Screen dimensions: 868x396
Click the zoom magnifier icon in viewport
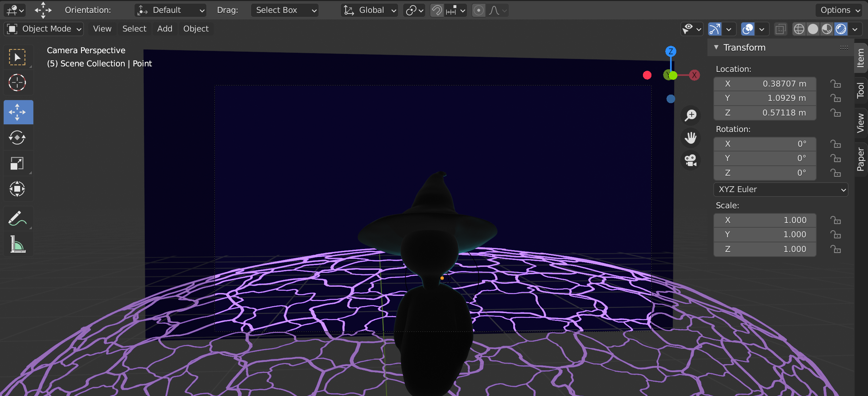691,115
